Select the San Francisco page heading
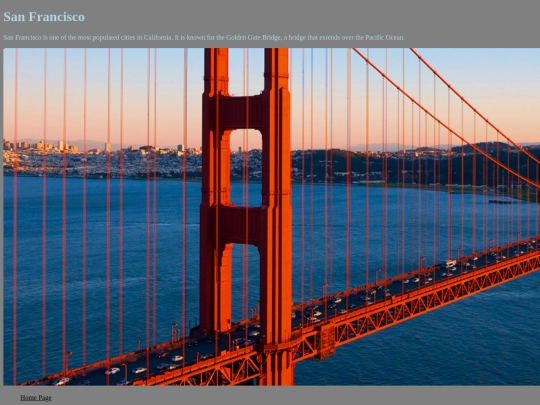 point(44,17)
